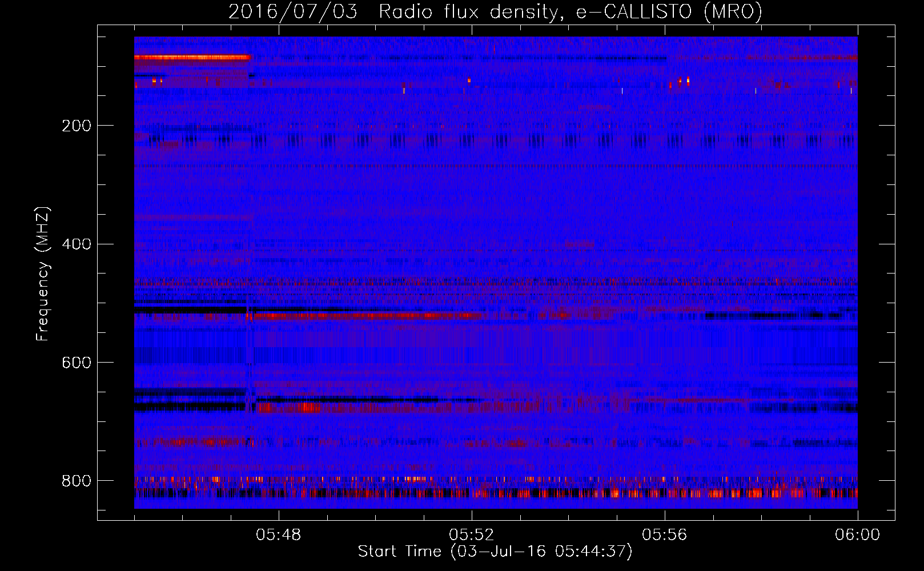Click the 'Start Time (03-Jul-16 05:44:37)' label
Image resolution: width=924 pixels, height=571 pixels.
point(495,551)
